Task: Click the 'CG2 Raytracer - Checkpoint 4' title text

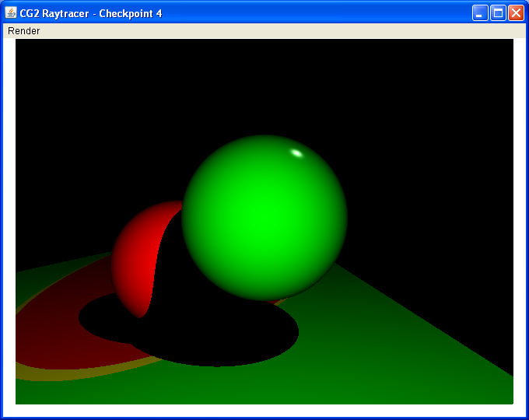Action: tap(91, 13)
